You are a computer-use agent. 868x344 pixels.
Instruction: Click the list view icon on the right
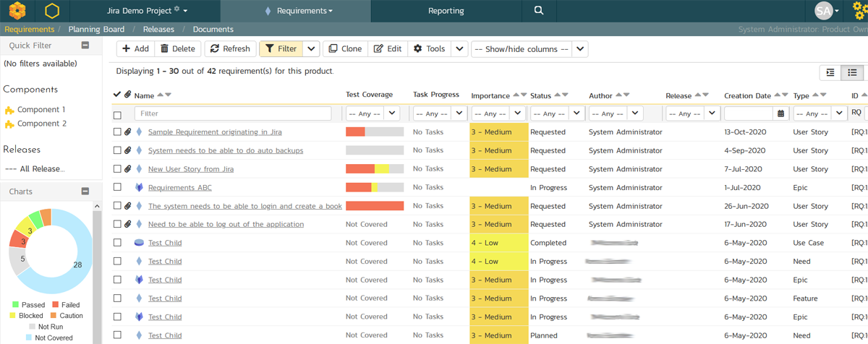(x=853, y=72)
